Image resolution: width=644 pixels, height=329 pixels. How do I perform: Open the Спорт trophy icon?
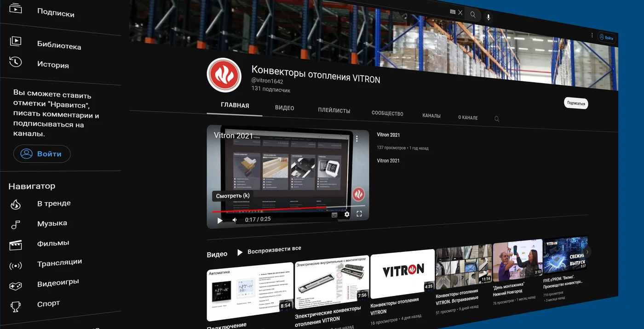(x=16, y=306)
